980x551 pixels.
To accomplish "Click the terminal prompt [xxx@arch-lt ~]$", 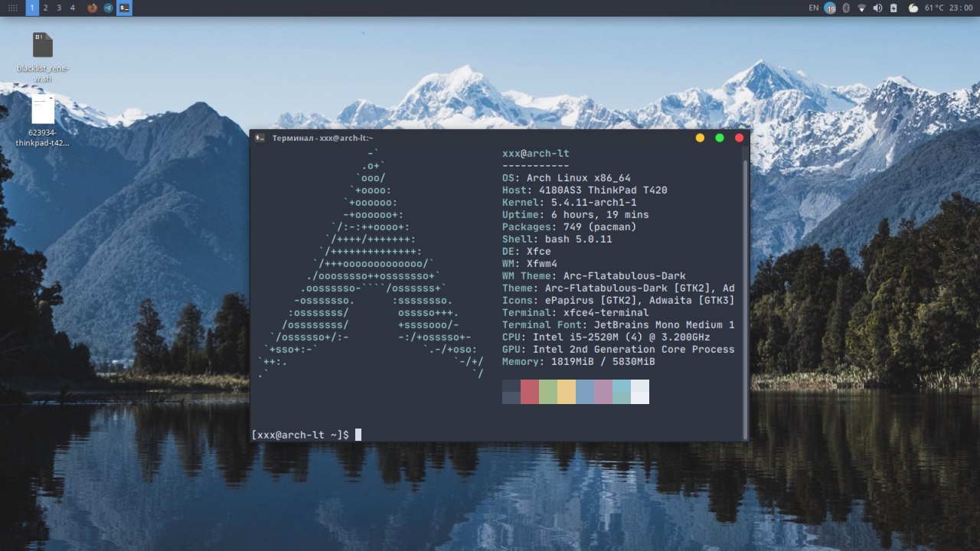I will (300, 435).
